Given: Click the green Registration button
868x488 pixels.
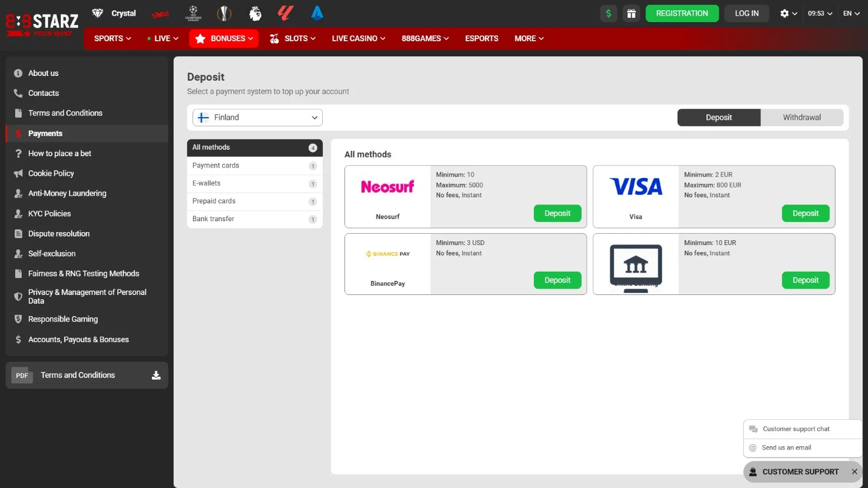Looking at the screenshot, I should click(x=681, y=14).
